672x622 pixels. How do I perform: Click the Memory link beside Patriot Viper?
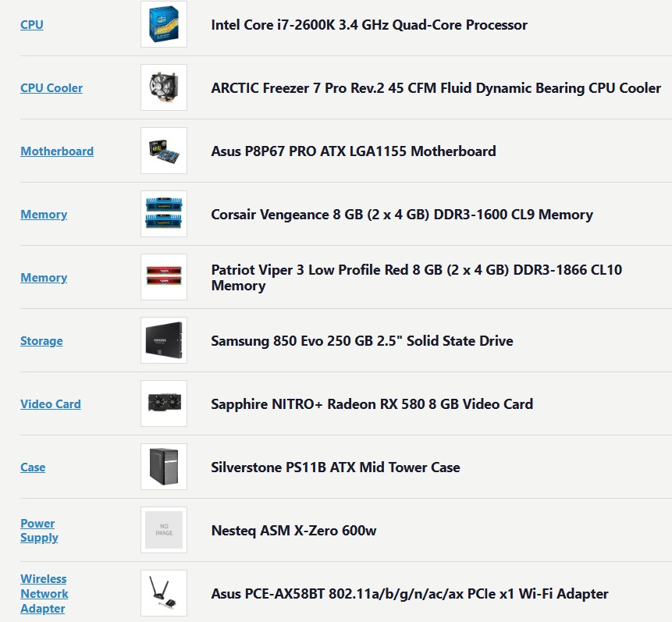click(x=44, y=278)
